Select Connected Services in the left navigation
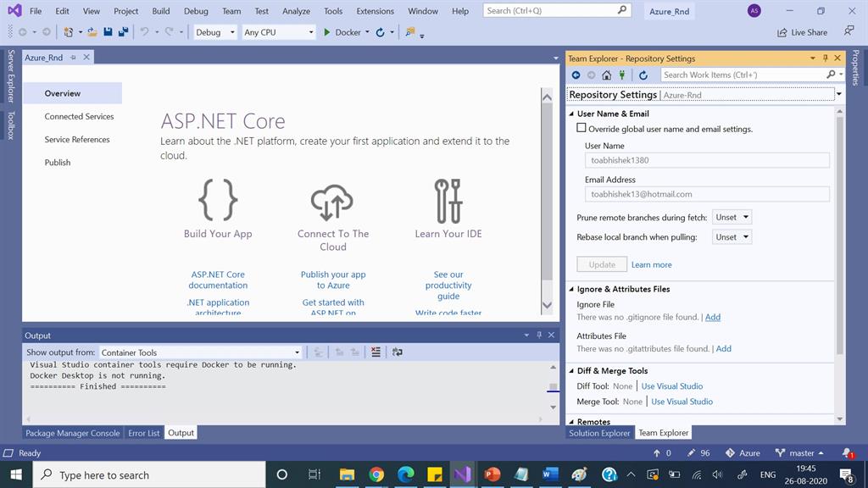 (x=79, y=116)
